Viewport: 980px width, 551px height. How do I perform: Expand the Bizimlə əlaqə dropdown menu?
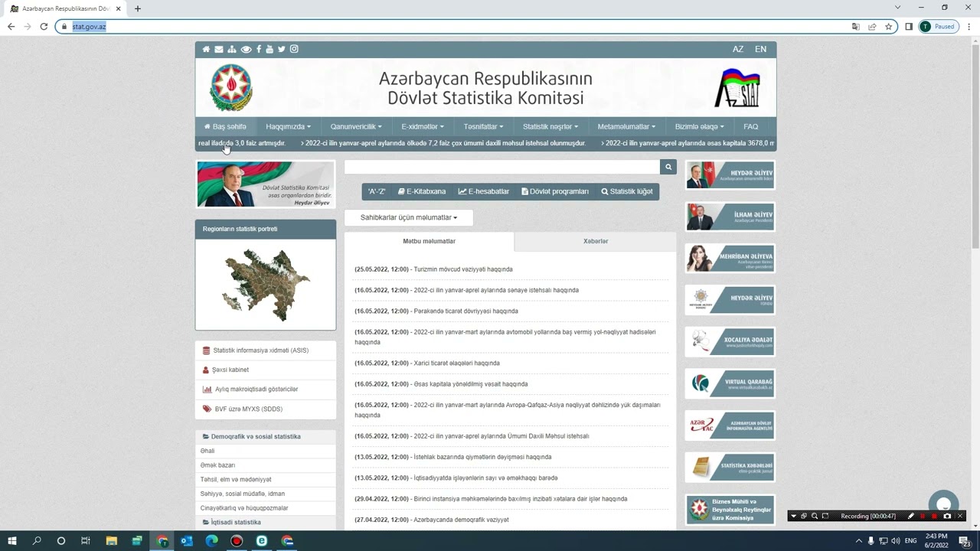click(700, 126)
